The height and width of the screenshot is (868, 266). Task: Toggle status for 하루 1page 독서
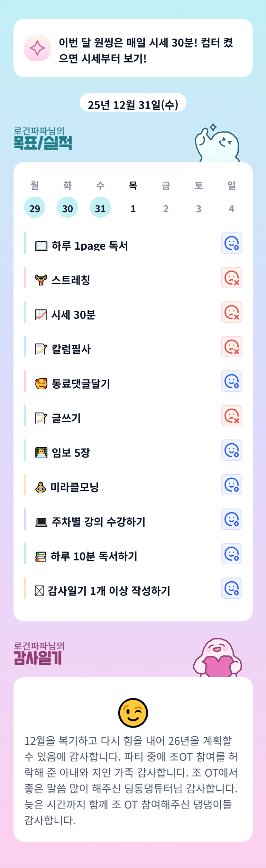231,243
